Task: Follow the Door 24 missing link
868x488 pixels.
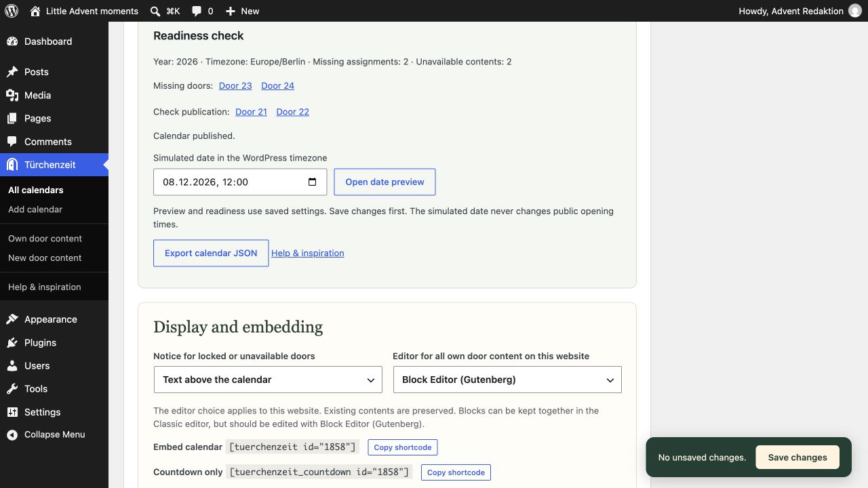Action: pos(277,86)
